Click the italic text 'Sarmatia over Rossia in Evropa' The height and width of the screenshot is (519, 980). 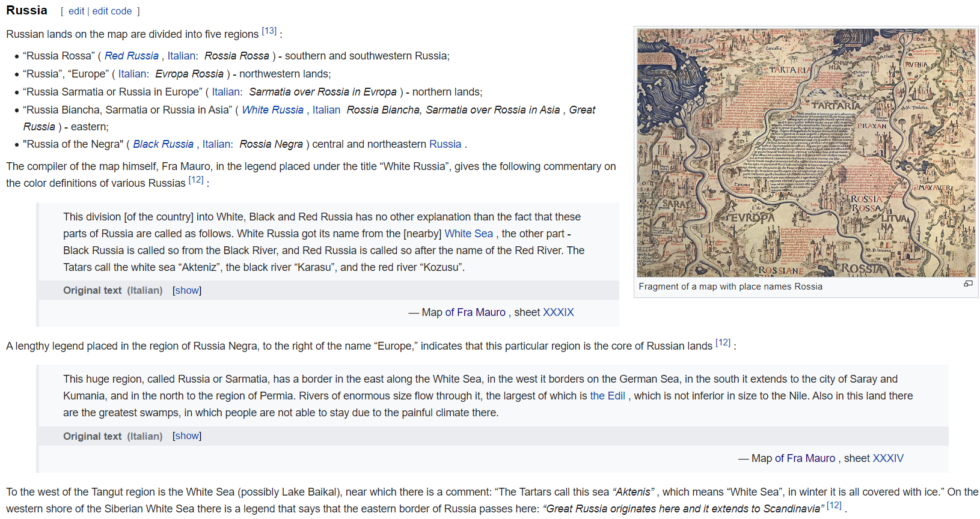pos(323,92)
